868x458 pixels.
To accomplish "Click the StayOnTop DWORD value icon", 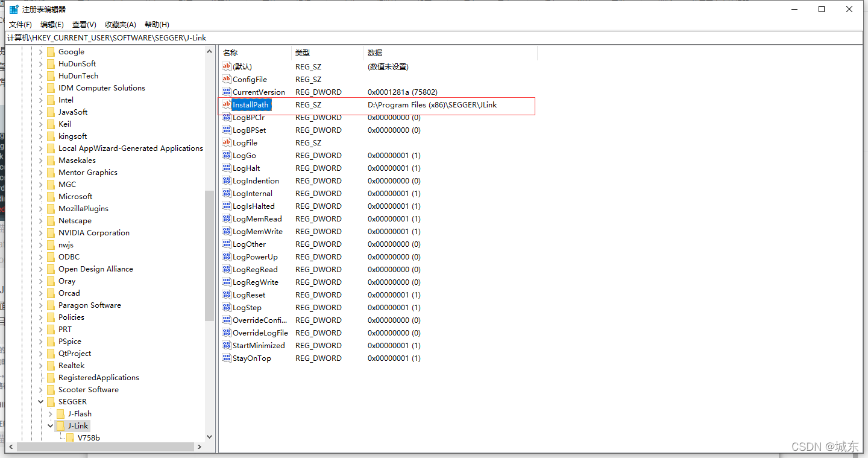I will (x=227, y=358).
